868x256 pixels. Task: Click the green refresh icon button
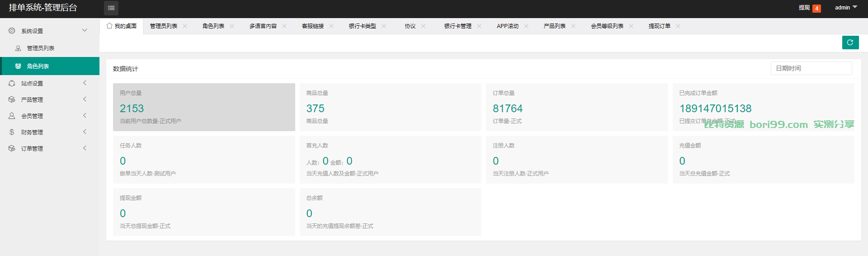pyautogui.click(x=850, y=43)
